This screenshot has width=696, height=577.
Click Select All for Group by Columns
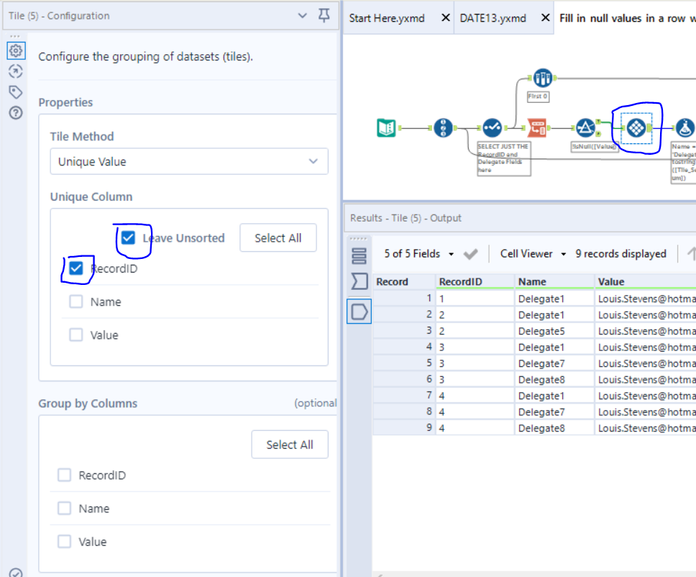click(x=289, y=444)
